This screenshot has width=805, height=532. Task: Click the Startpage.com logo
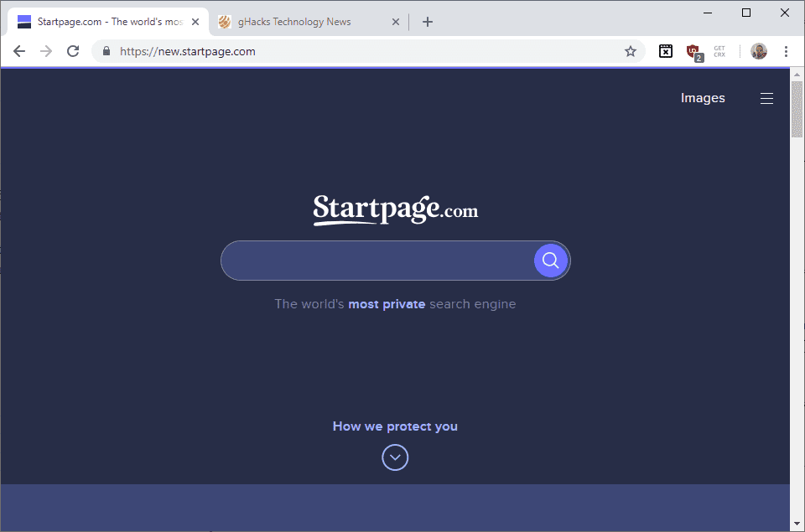click(395, 209)
